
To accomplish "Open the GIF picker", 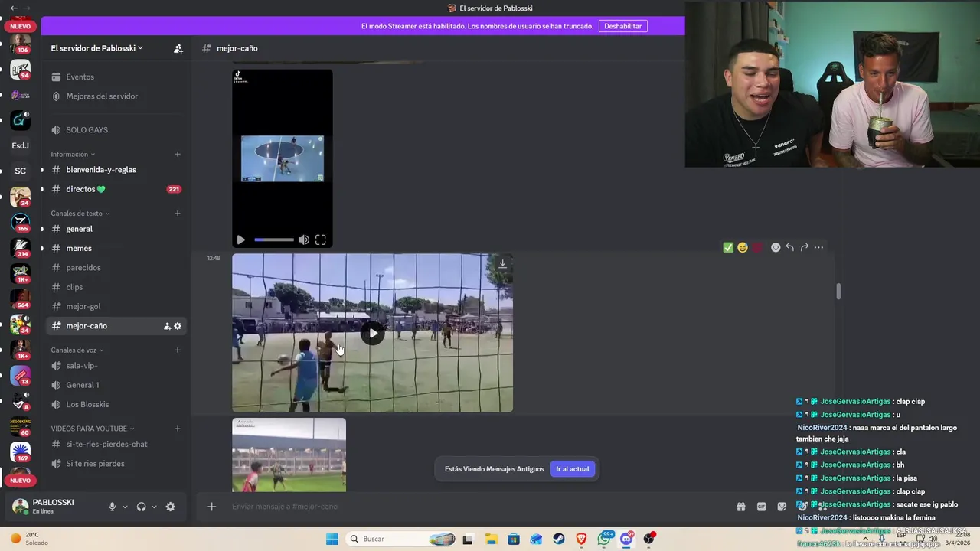I will (761, 507).
